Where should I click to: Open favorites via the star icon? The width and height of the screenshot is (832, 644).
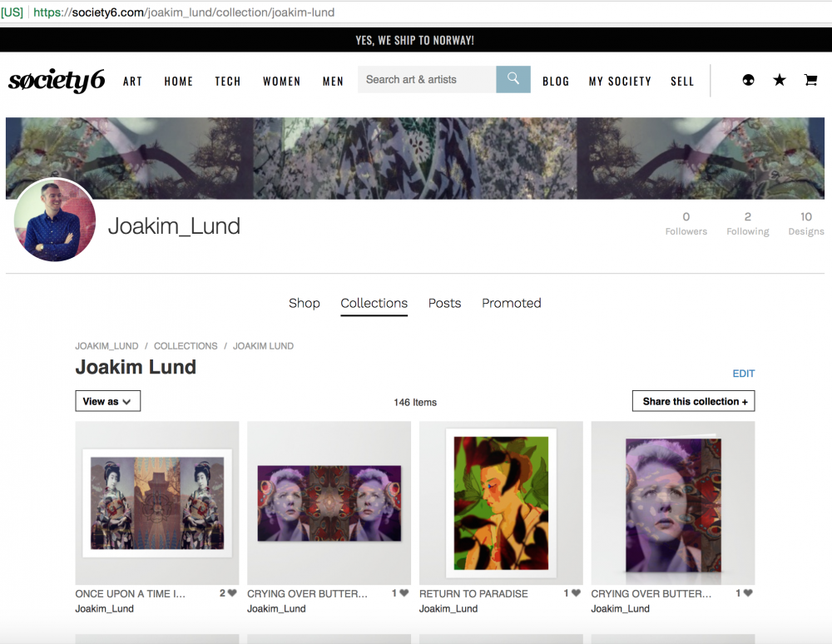[x=779, y=80]
